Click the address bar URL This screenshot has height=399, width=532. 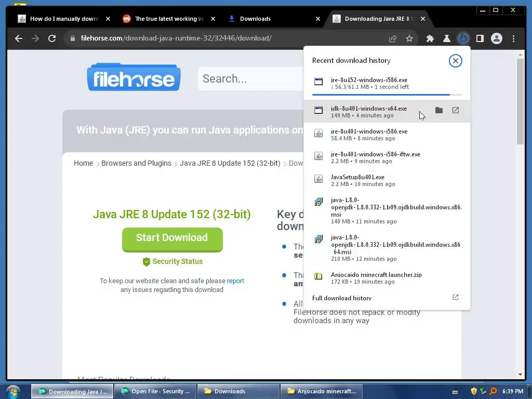click(176, 38)
